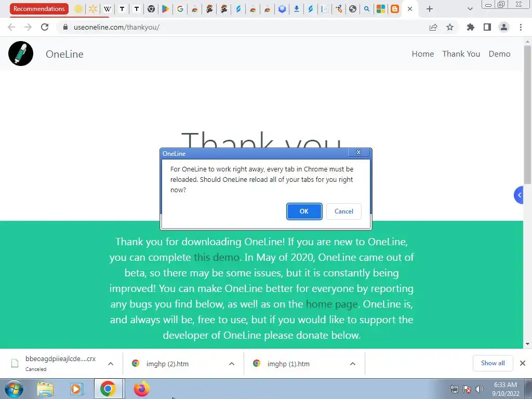Reload the current page

tap(45, 27)
